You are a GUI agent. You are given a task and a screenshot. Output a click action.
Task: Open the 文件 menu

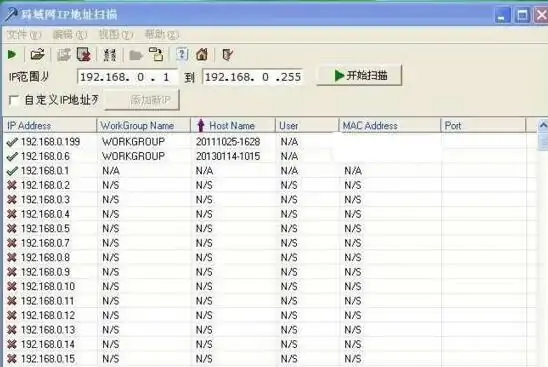pos(24,35)
